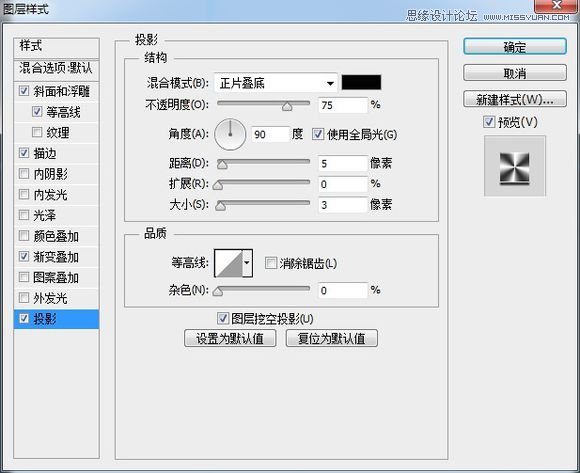Enable the 外发光 checkbox
Screen dimensions: 580x473
click(24, 297)
